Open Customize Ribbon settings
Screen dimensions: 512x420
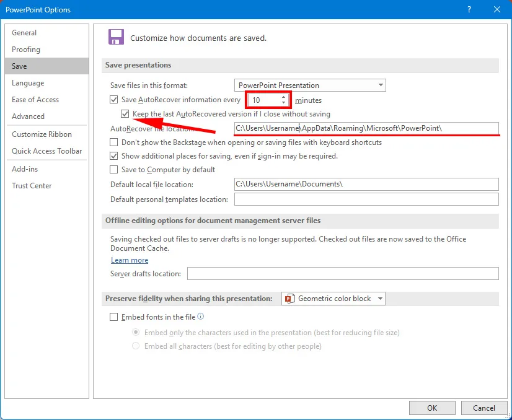click(x=46, y=134)
